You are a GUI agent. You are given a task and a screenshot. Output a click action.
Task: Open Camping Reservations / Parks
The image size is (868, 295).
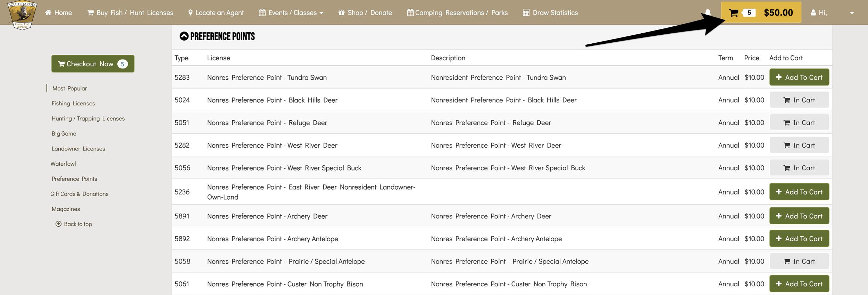pos(457,13)
